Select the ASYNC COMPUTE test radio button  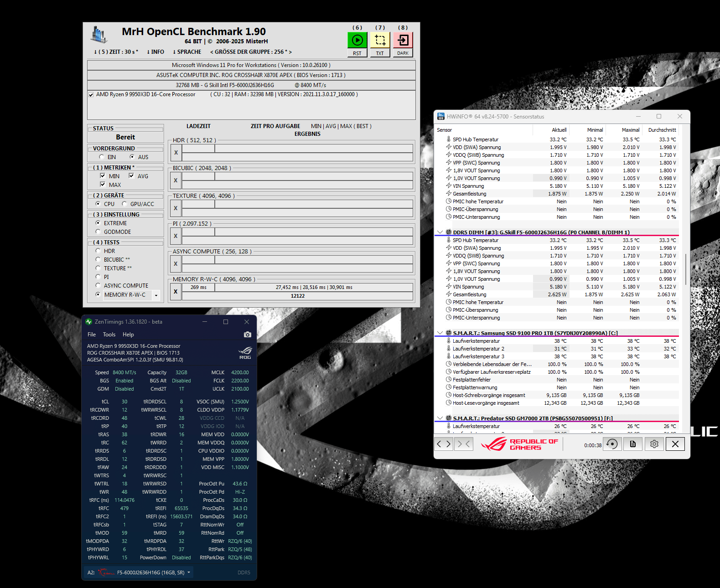click(x=98, y=285)
